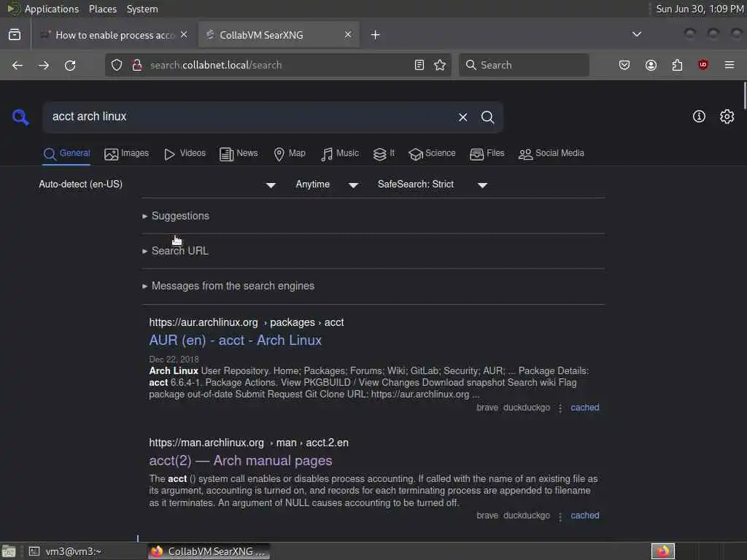Click the man.archlinux.org result URL
Viewport: 747px width, 560px height.
(x=249, y=443)
